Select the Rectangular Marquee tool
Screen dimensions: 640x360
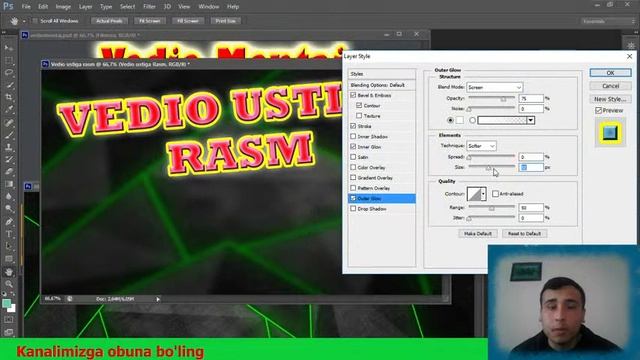coord(9,61)
